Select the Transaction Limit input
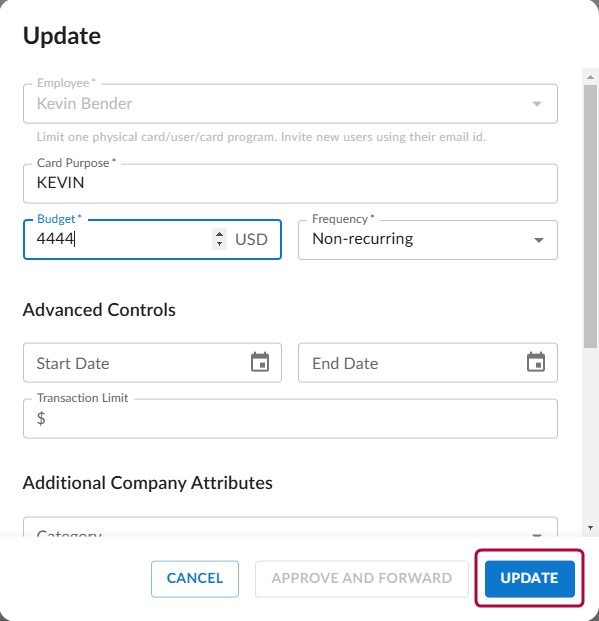The width and height of the screenshot is (599, 621). pyautogui.click(x=290, y=419)
